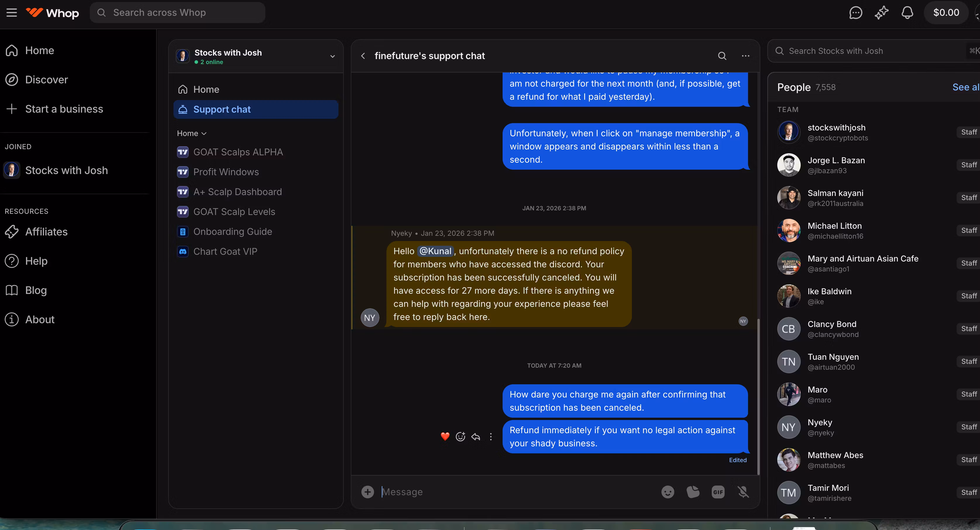
Task: Open the messages chat bubble icon
Action: tap(855, 13)
